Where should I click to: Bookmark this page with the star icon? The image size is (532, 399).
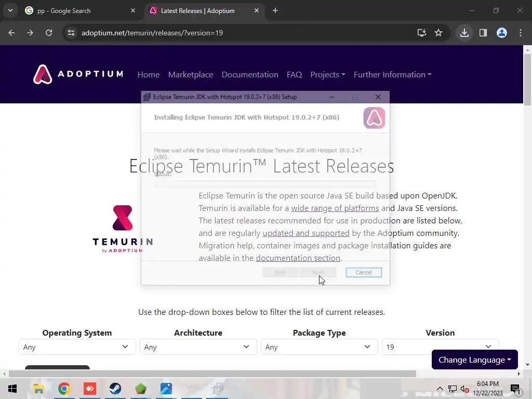tap(438, 33)
